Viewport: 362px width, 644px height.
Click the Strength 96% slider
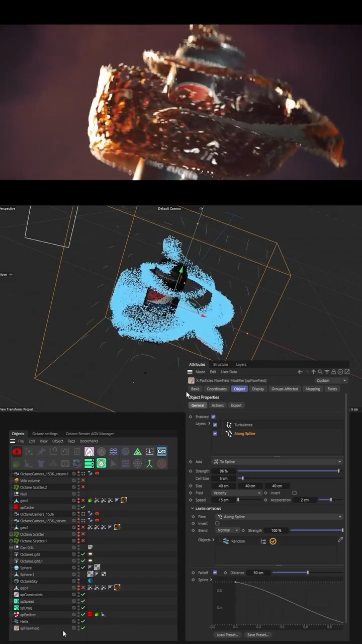[290, 471]
